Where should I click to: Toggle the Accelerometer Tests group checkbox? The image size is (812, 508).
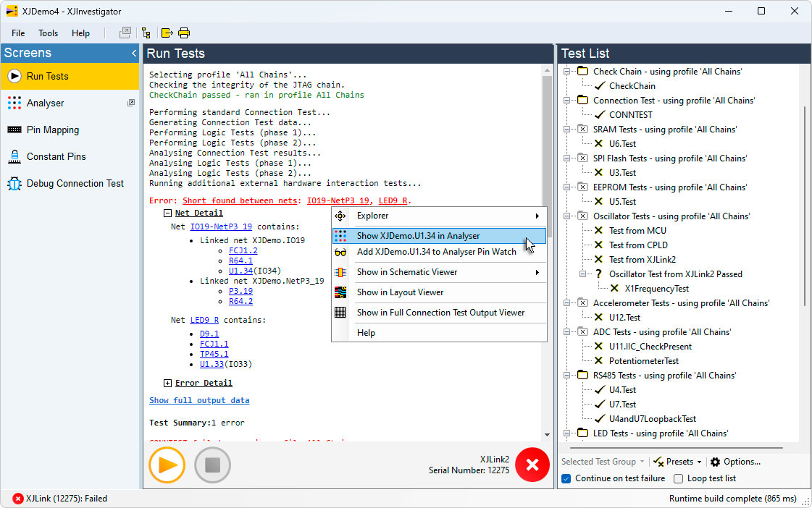582,303
